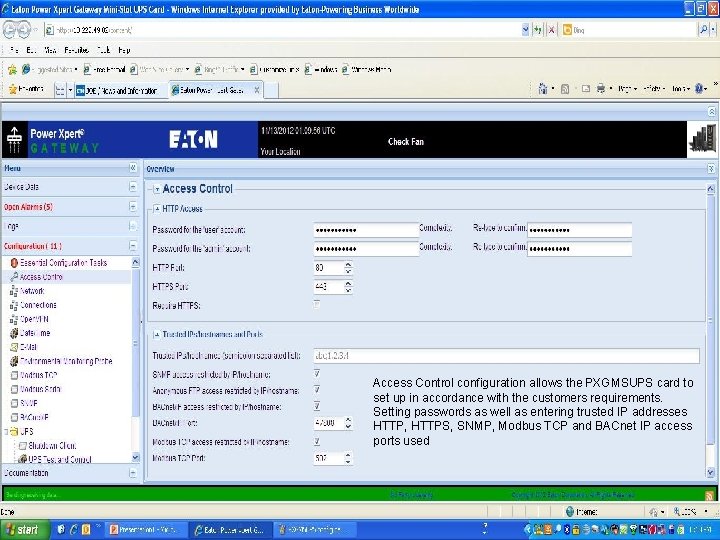Click the 'user' account password field
The height and width of the screenshot is (540, 720).
[x=366, y=230]
